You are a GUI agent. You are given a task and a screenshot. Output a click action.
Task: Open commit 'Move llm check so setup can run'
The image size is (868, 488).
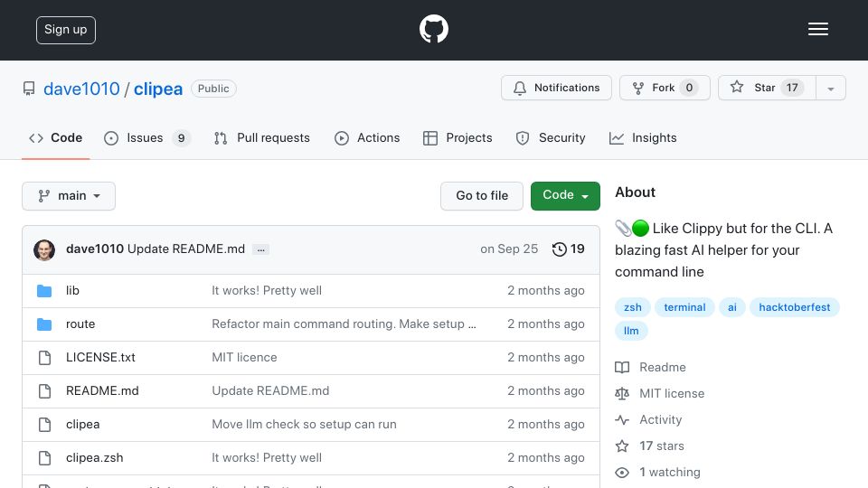304,425
